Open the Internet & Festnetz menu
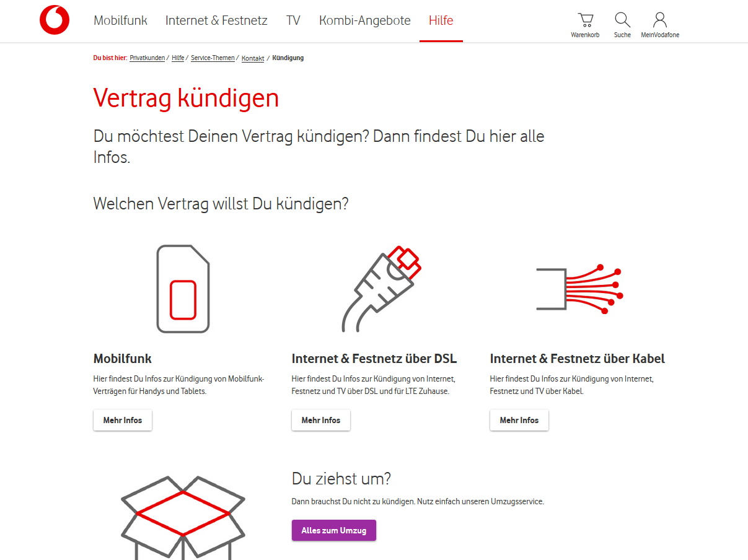The image size is (748, 560). click(x=216, y=20)
